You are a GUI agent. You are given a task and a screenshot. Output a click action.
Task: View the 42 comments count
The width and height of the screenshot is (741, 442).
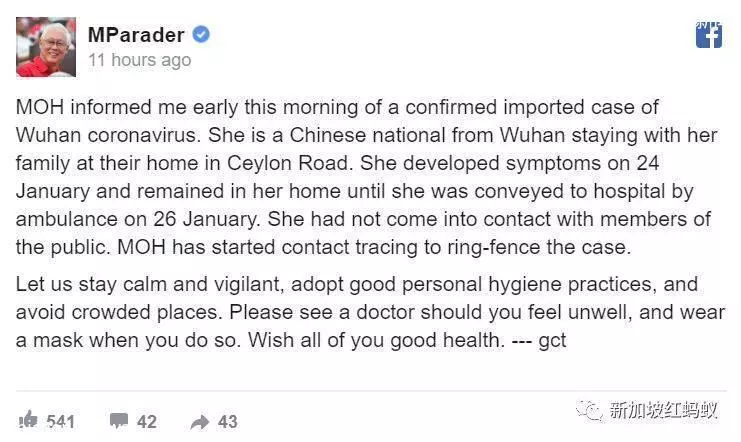146,421
